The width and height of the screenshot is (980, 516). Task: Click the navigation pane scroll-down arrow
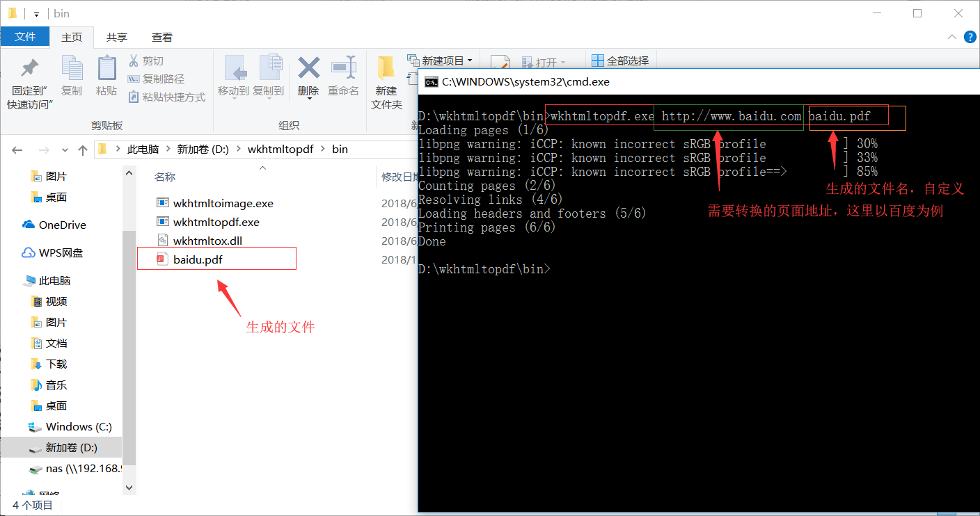[129, 489]
